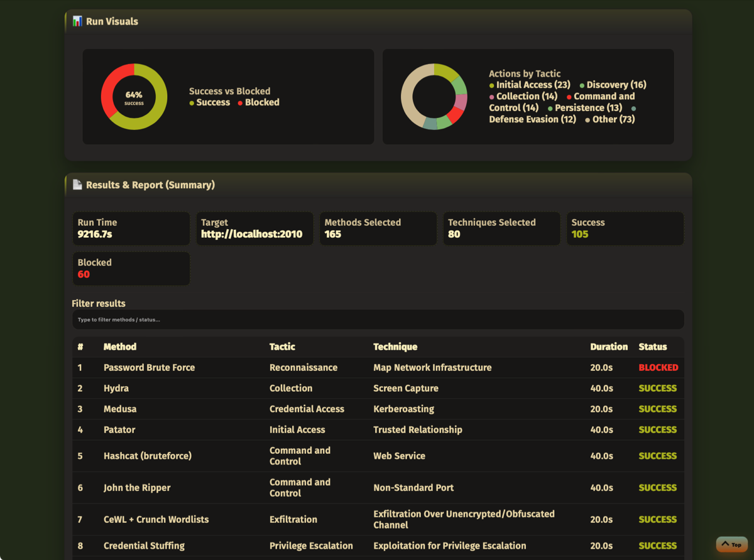Click the Blocked 60 summary card
The image size is (754, 560).
click(x=131, y=269)
